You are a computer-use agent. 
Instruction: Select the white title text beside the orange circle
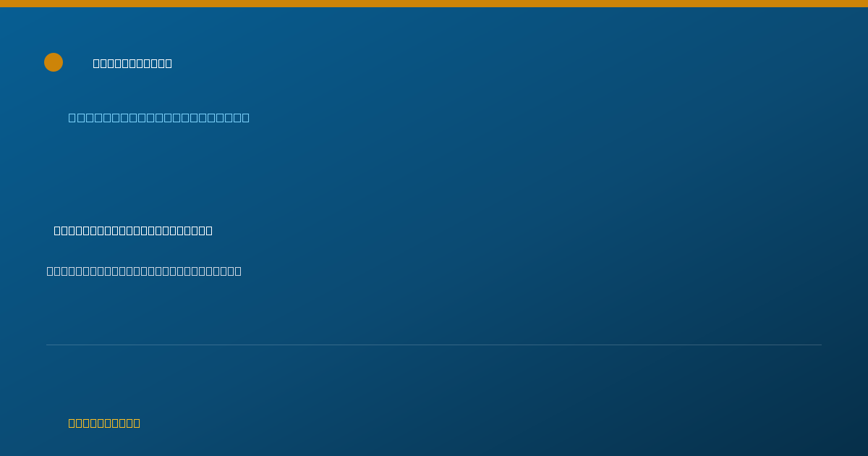click(132, 63)
